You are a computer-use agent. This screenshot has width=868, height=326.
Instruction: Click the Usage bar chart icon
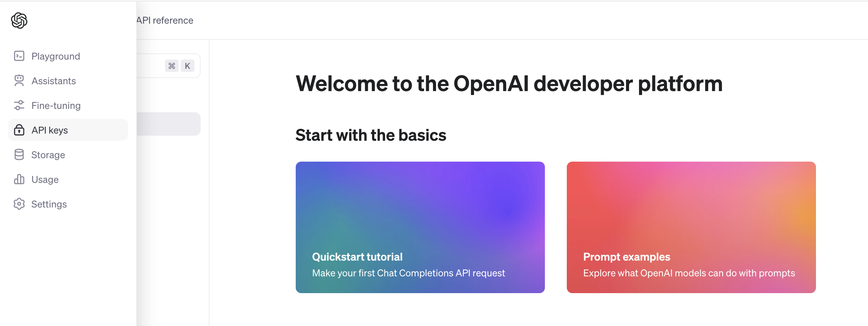pyautogui.click(x=19, y=179)
